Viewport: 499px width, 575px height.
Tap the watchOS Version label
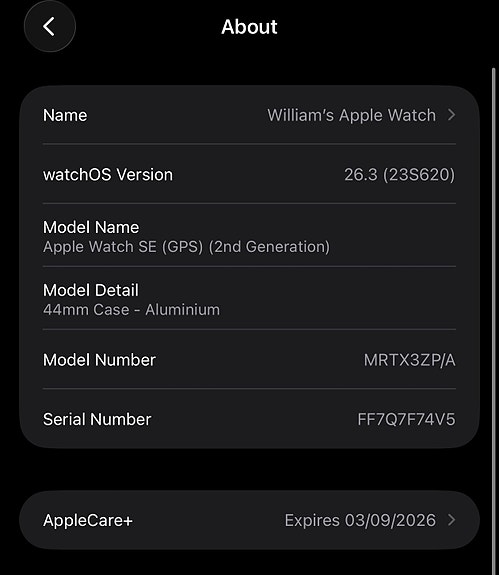click(x=108, y=175)
